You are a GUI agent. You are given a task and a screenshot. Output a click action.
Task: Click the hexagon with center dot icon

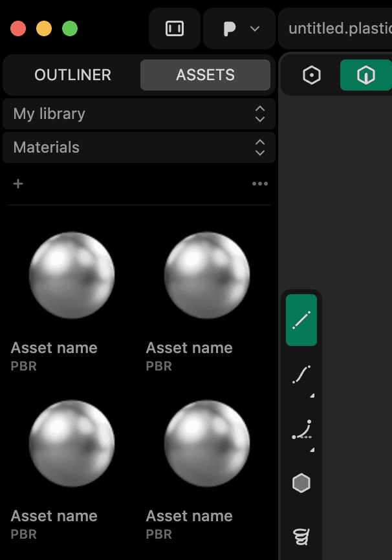[x=312, y=76]
